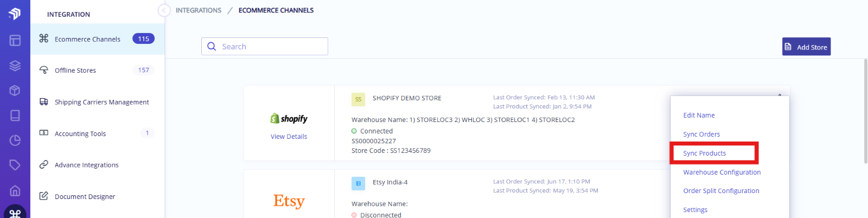
Task: Open Warehouse Configuration from the menu
Action: coord(722,172)
